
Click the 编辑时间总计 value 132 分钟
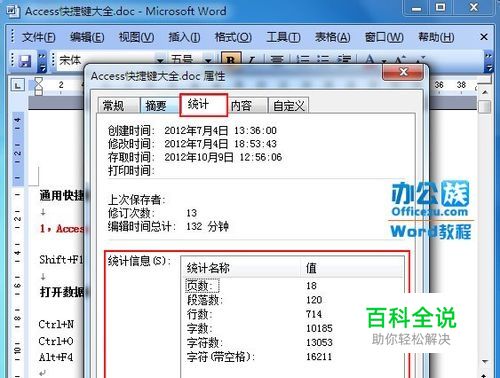(207, 226)
